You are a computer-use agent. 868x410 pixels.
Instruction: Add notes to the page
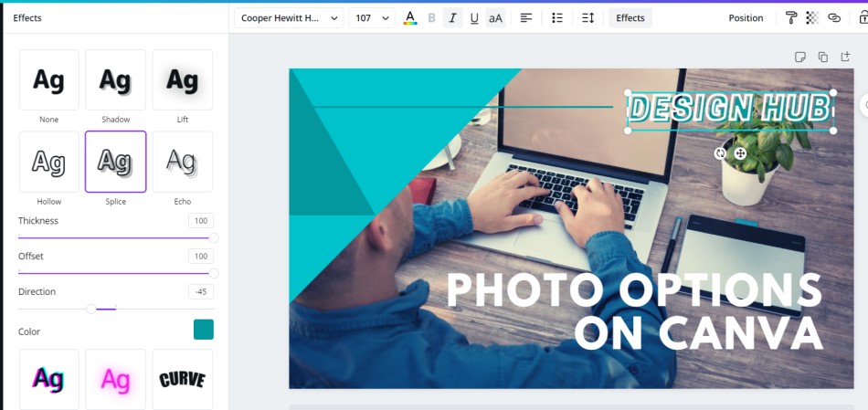pos(799,57)
